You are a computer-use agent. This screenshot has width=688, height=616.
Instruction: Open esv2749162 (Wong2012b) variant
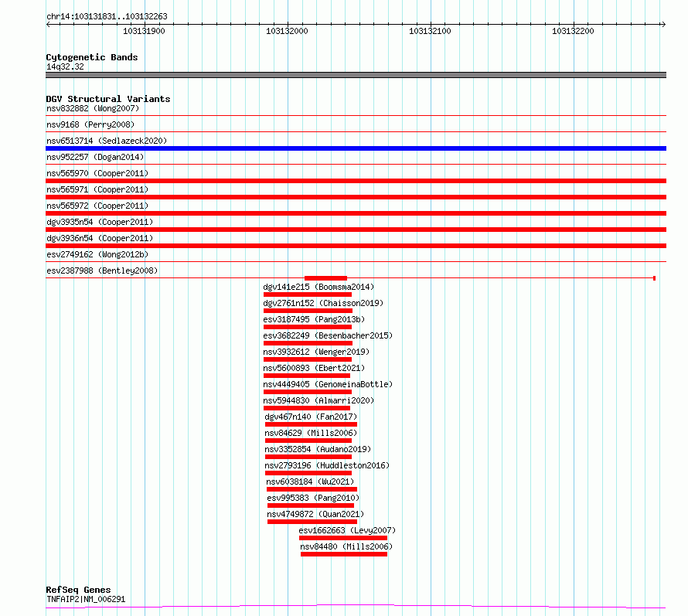(97, 254)
